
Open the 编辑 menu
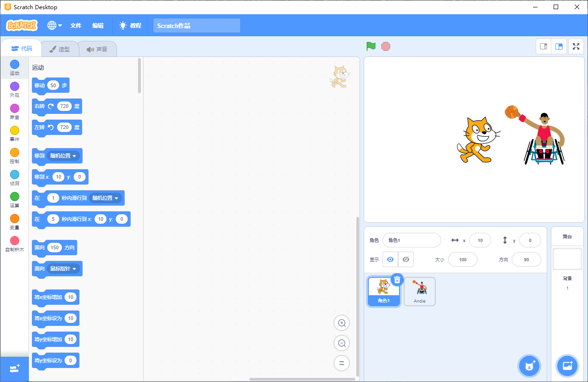[x=98, y=26]
